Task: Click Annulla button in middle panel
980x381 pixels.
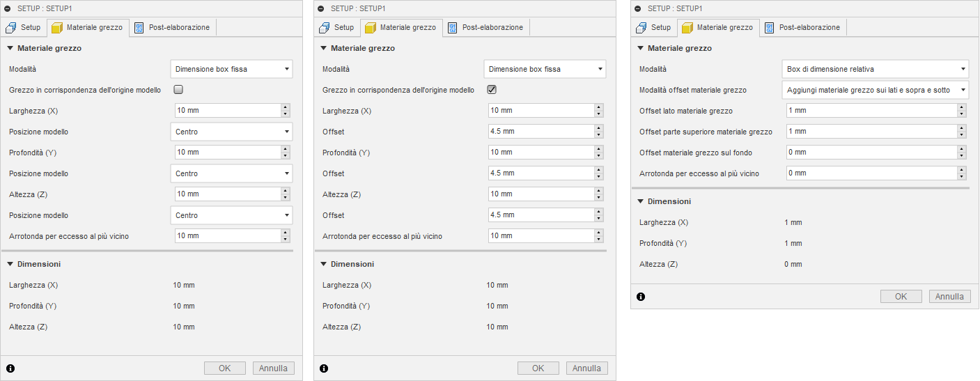Action: tap(587, 368)
